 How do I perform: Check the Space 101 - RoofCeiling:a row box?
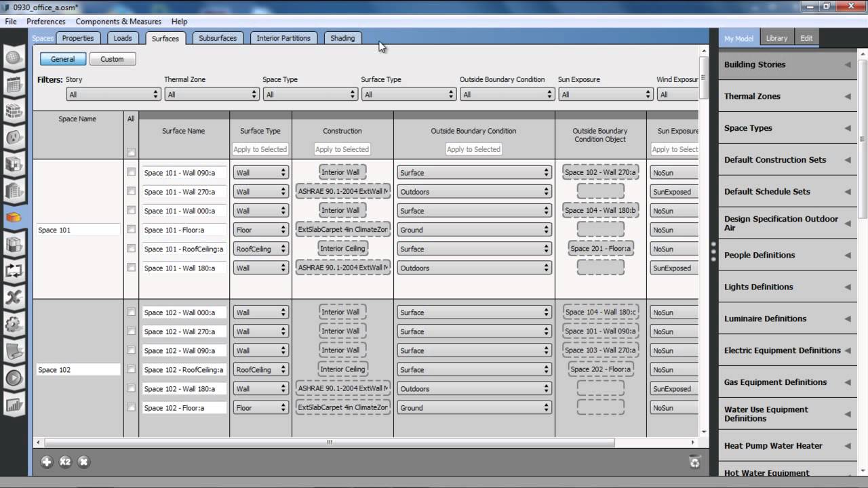coord(131,248)
